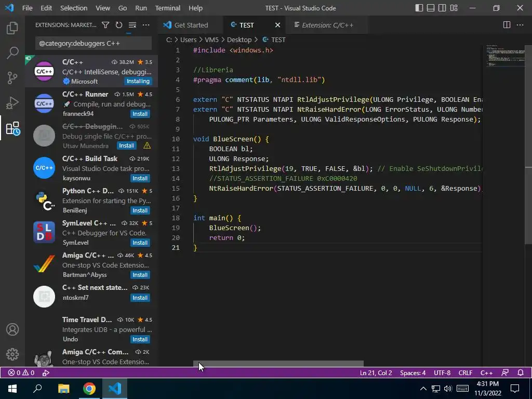
Task: Toggle secondary side bar layout icon
Action: 442,8
